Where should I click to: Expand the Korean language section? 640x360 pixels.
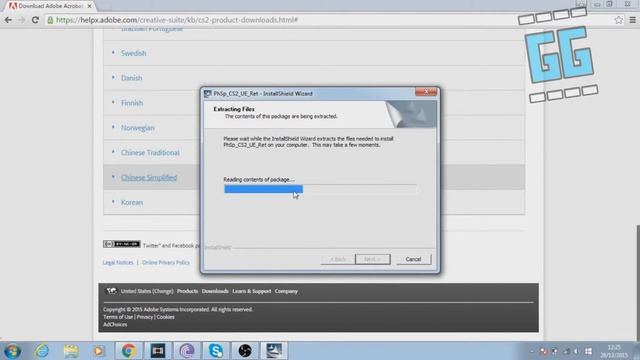click(x=132, y=202)
